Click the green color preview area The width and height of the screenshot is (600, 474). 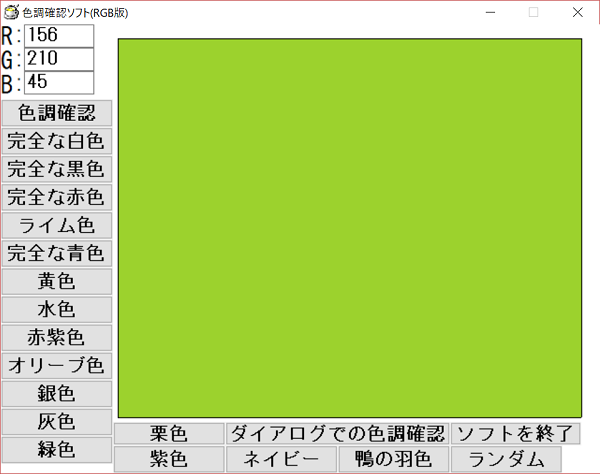tap(350, 228)
